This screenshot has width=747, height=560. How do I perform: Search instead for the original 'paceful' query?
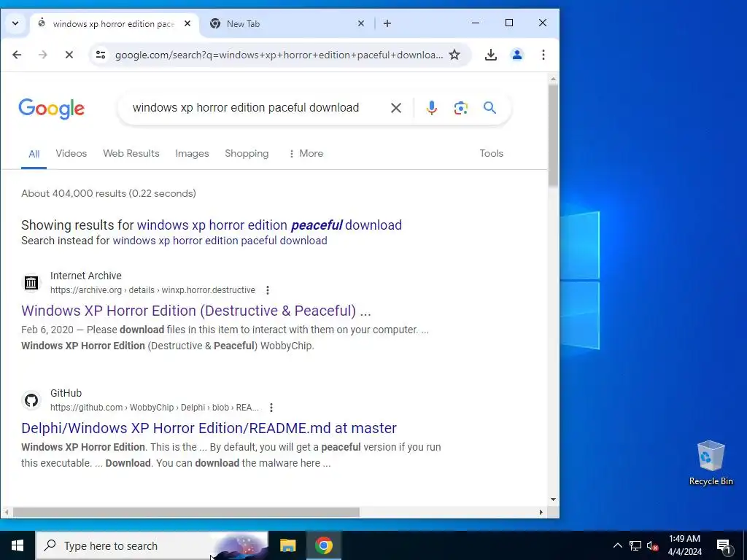pyautogui.click(x=220, y=241)
